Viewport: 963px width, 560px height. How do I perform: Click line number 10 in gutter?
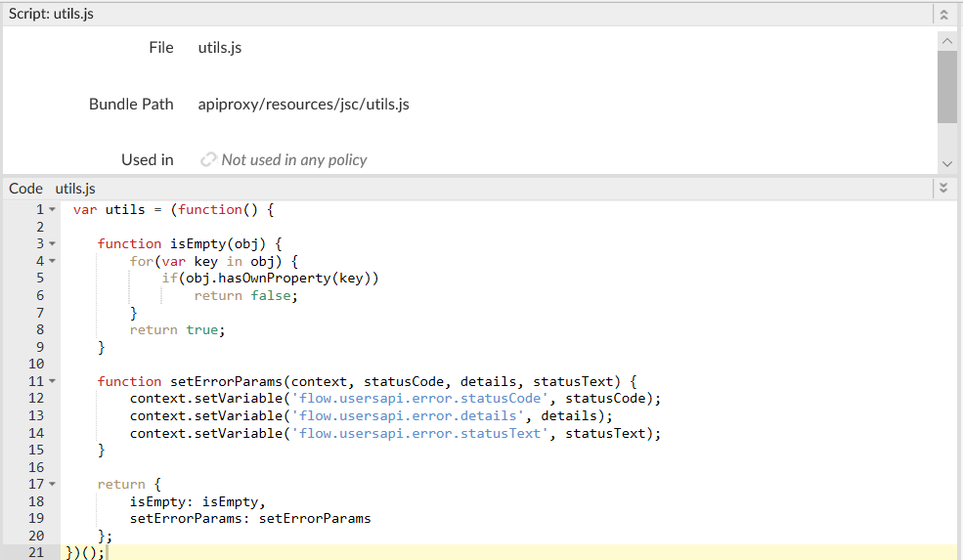36,365
